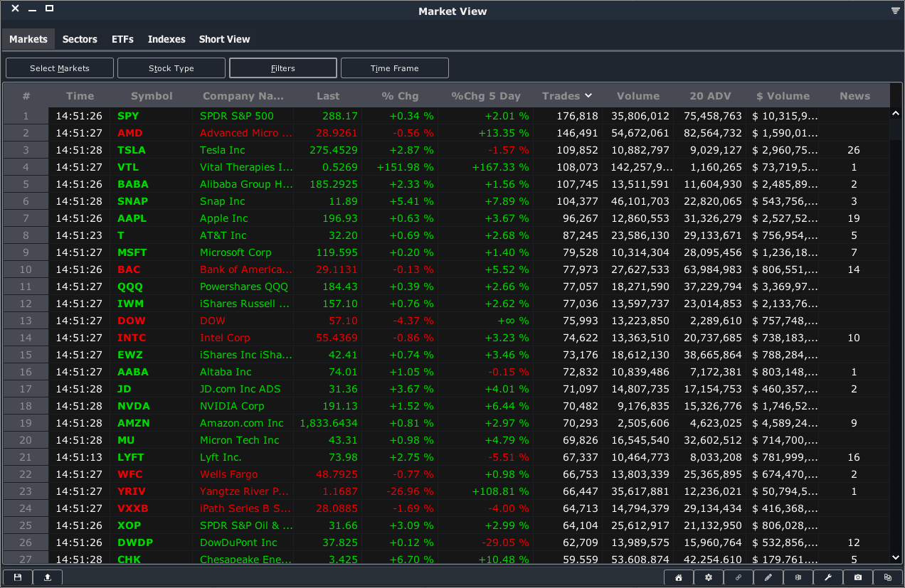Open the window menu icon in title bar
The image size is (905, 588).
point(895,11)
